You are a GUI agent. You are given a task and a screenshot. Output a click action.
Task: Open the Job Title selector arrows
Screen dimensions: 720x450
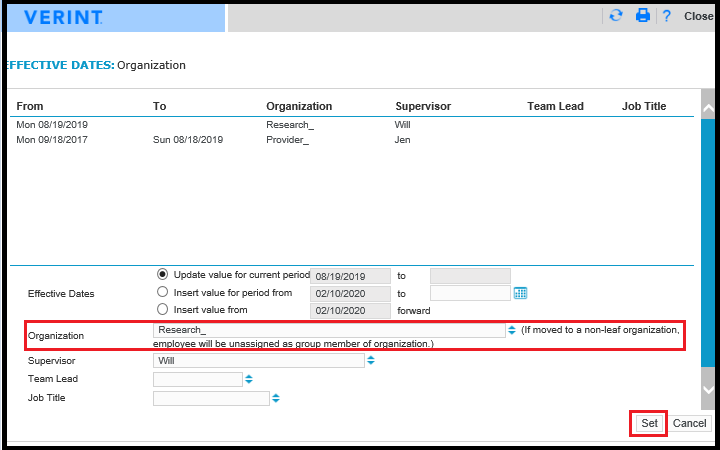click(x=276, y=398)
